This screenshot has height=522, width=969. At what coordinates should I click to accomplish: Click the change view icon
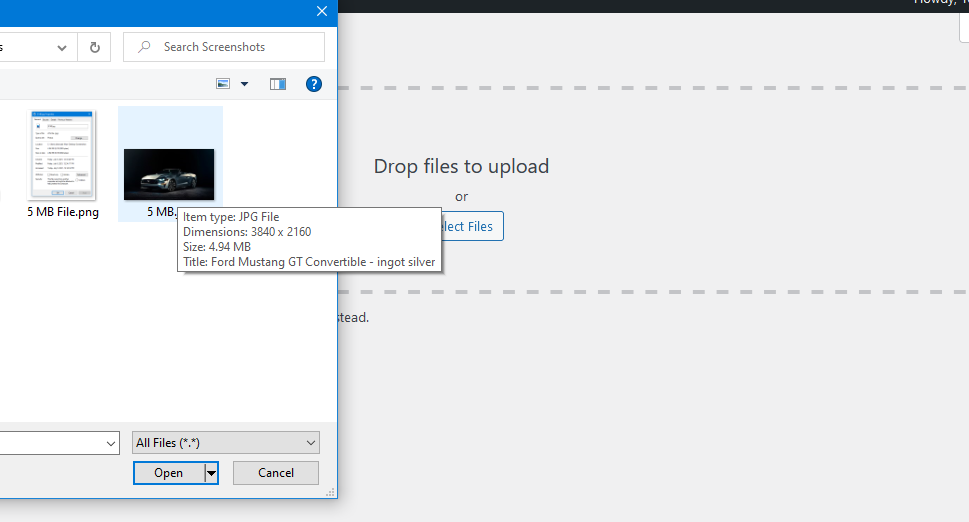[x=223, y=83]
